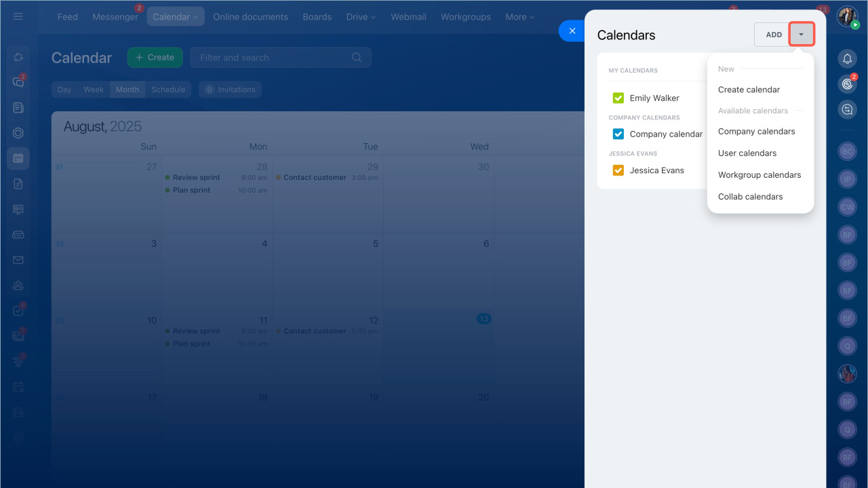Switch to Day view
The width and height of the screenshot is (868, 488).
64,90
